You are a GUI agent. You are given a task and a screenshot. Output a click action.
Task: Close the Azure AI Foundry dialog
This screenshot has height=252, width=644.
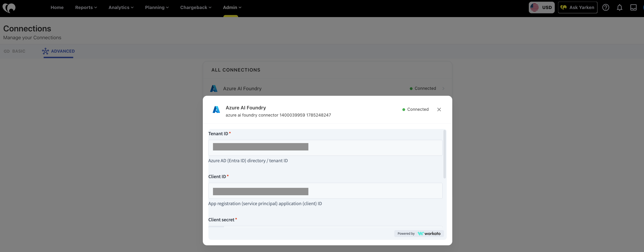point(439,109)
